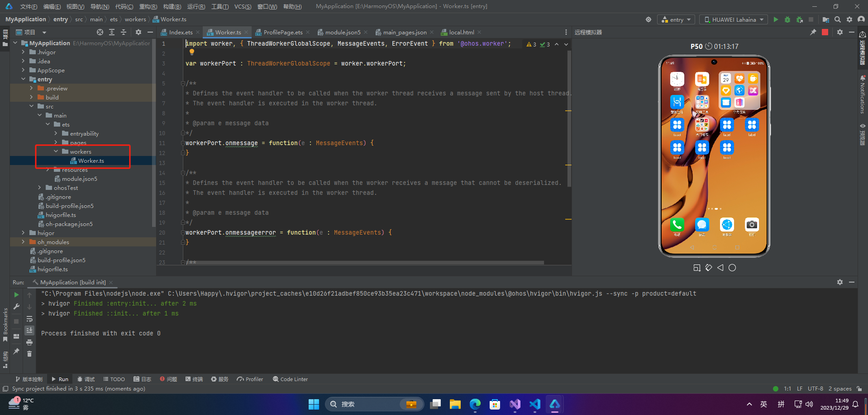Toggle layout restore icon in Run panel
Viewport: 868px width, 415px height.
(x=16, y=336)
